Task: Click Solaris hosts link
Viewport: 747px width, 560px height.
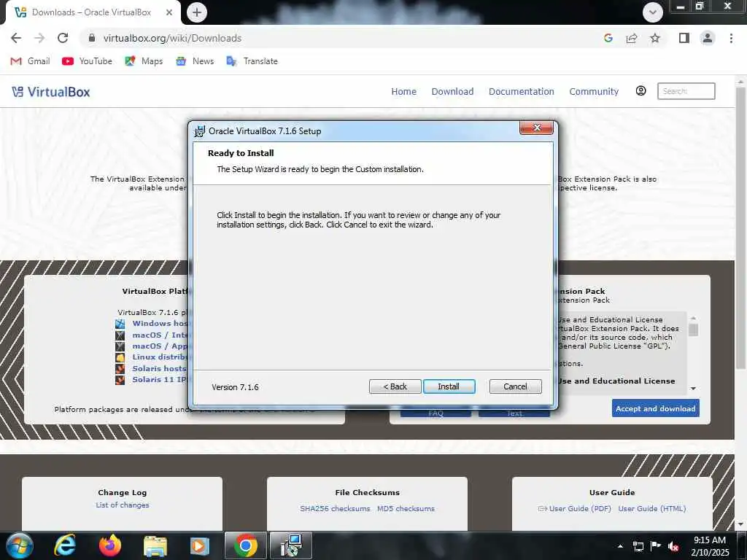Action: (159, 368)
